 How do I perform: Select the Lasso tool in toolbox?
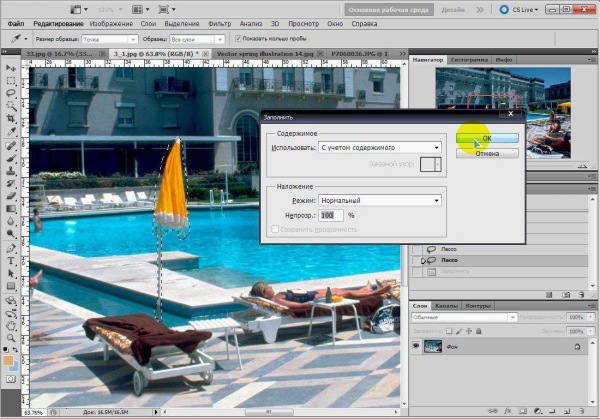click(x=9, y=92)
